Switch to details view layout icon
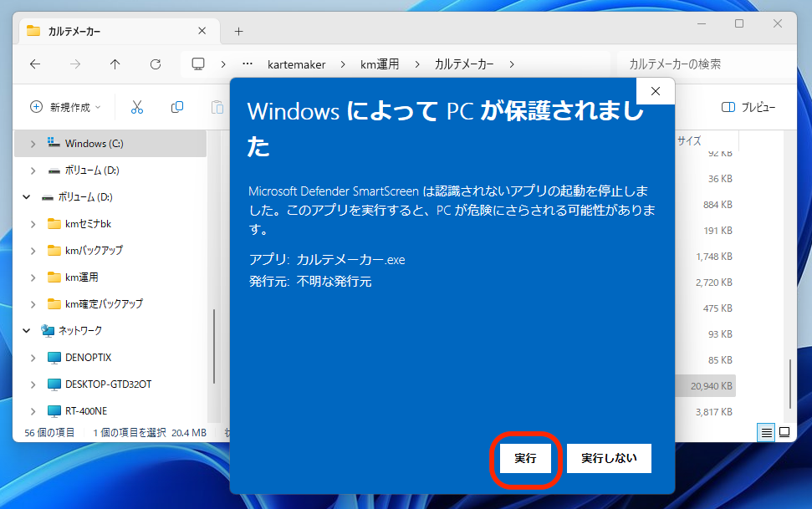This screenshot has width=812, height=509. click(x=766, y=432)
